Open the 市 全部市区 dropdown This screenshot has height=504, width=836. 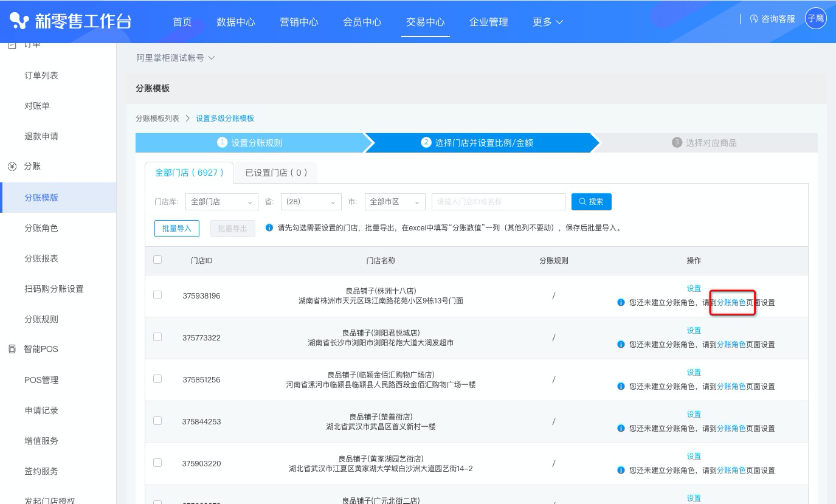pyautogui.click(x=395, y=202)
